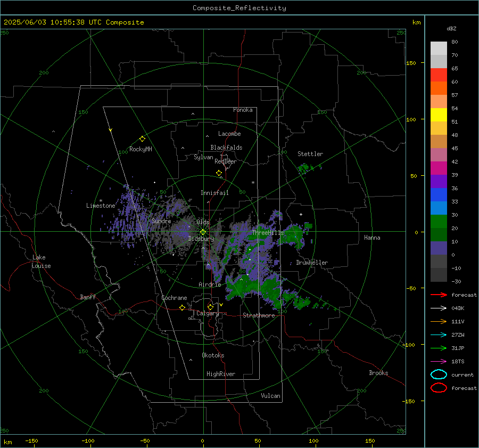Click the 18TS legend label
Viewport: 479px width, 448px height.
tap(458, 362)
